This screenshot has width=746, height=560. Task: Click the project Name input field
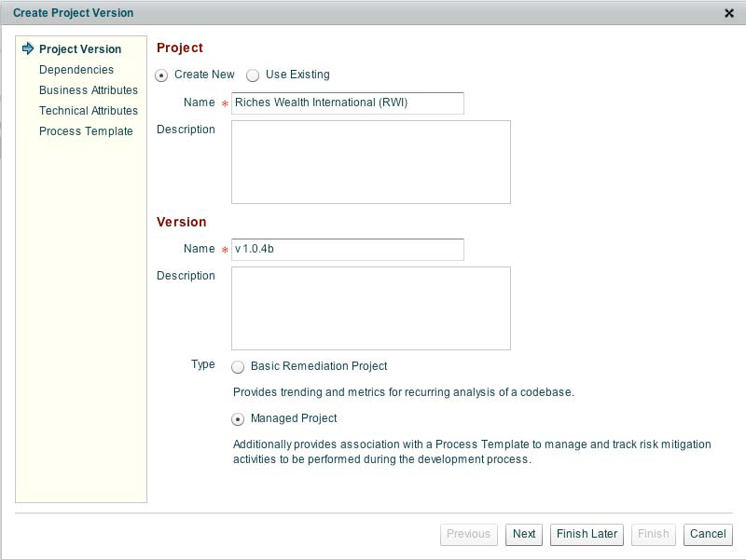click(x=347, y=102)
